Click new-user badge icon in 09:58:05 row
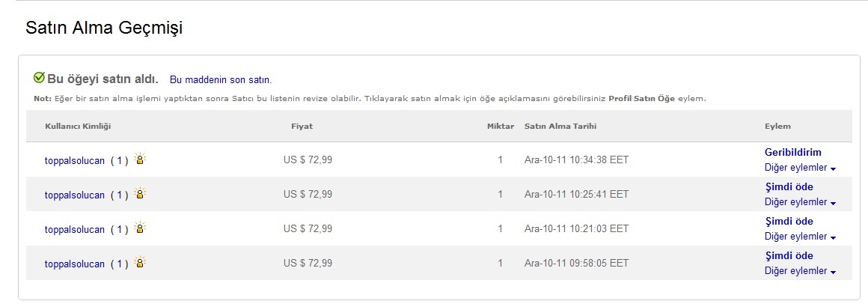This screenshot has width=868, height=307. [140, 262]
